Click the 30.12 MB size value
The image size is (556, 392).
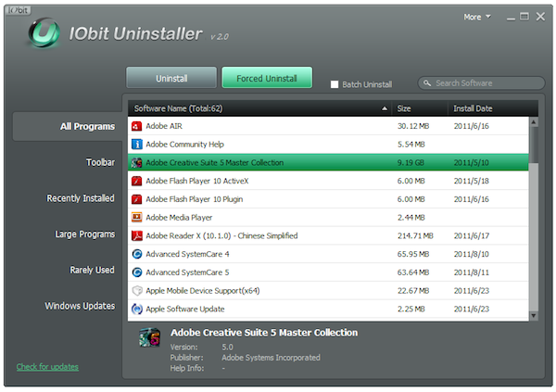pos(413,126)
